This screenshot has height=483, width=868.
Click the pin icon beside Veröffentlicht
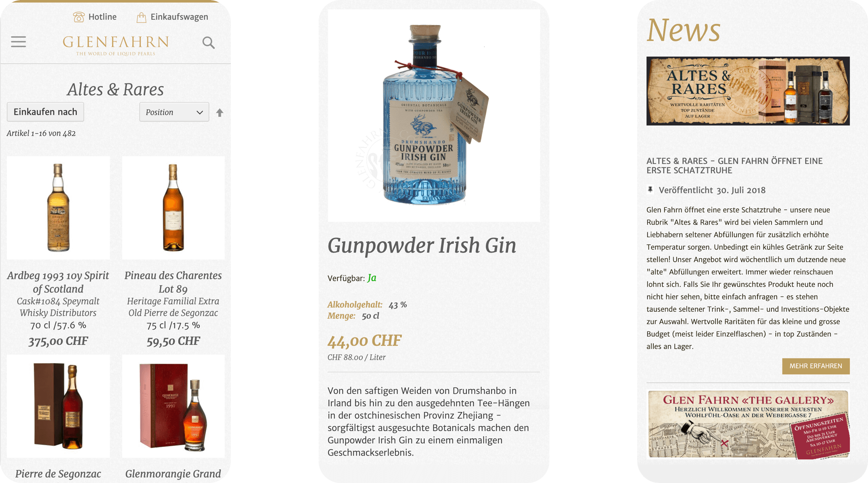650,190
